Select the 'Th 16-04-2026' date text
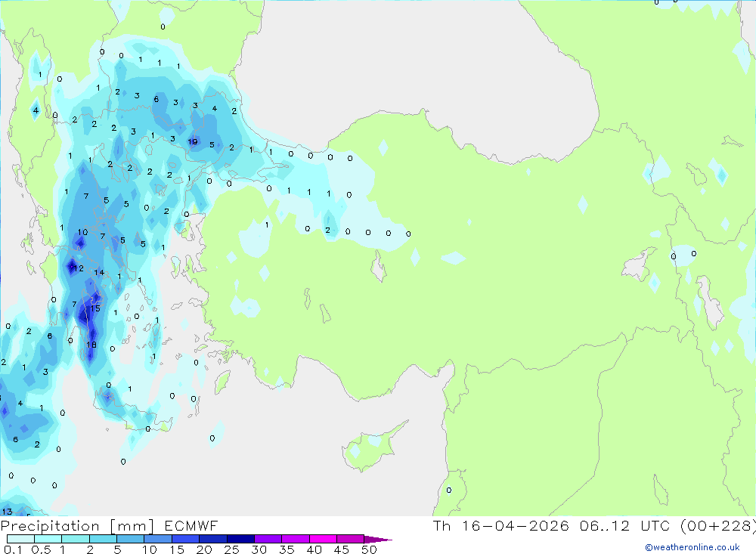 (x=500, y=525)
